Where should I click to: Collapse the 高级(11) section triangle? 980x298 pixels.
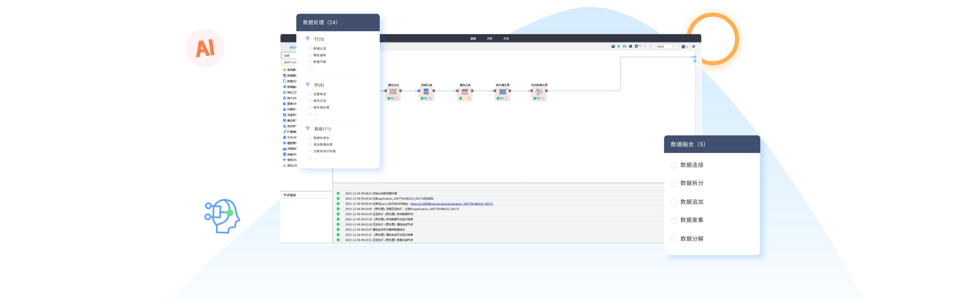point(308,129)
